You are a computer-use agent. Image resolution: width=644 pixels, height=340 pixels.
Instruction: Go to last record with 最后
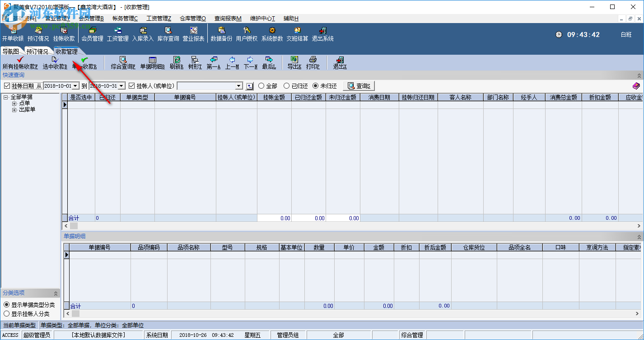coord(269,63)
